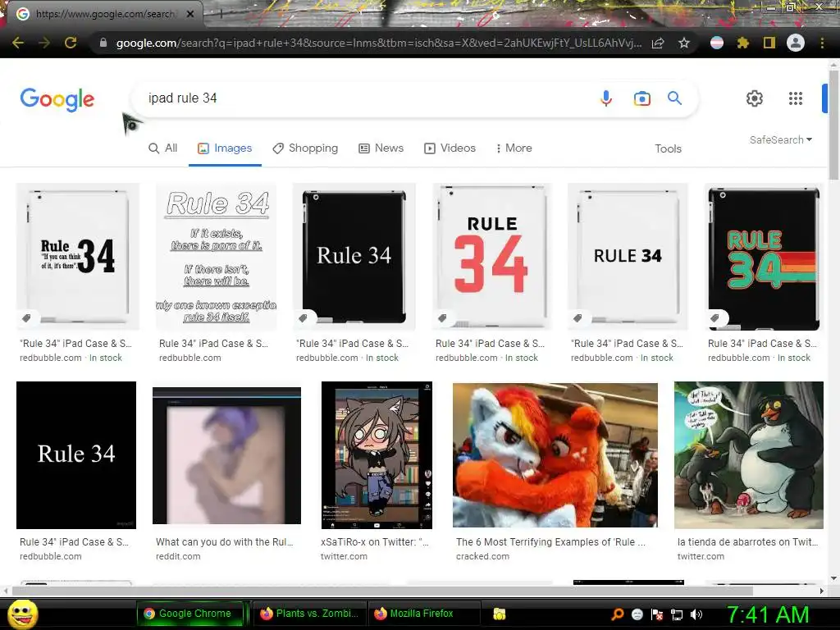The width and height of the screenshot is (840, 630).
Task: Open the iPad case thumbnail with red 34
Action: click(491, 256)
